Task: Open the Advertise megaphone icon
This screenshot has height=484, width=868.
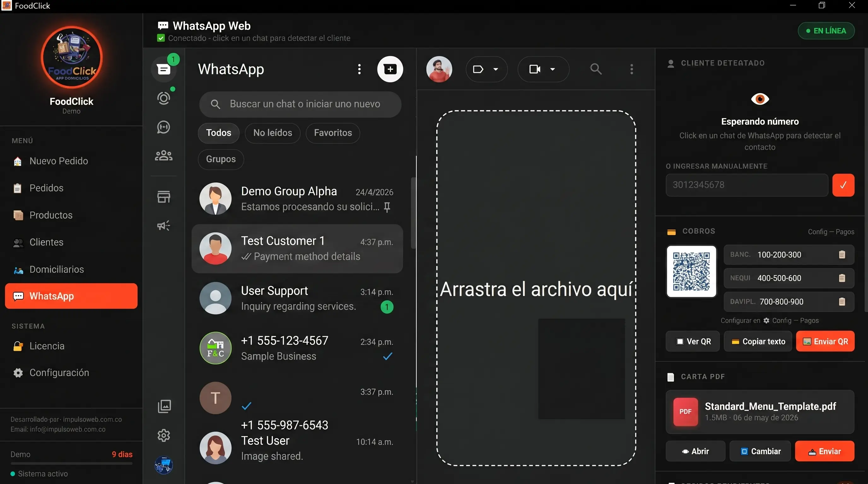Action: 164,225
